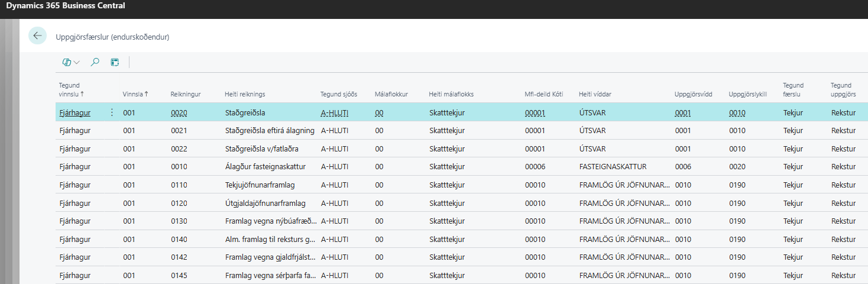Viewport: 868px width, 284px height.
Task: Sort by the Vinnsla column header
Action: pos(135,93)
